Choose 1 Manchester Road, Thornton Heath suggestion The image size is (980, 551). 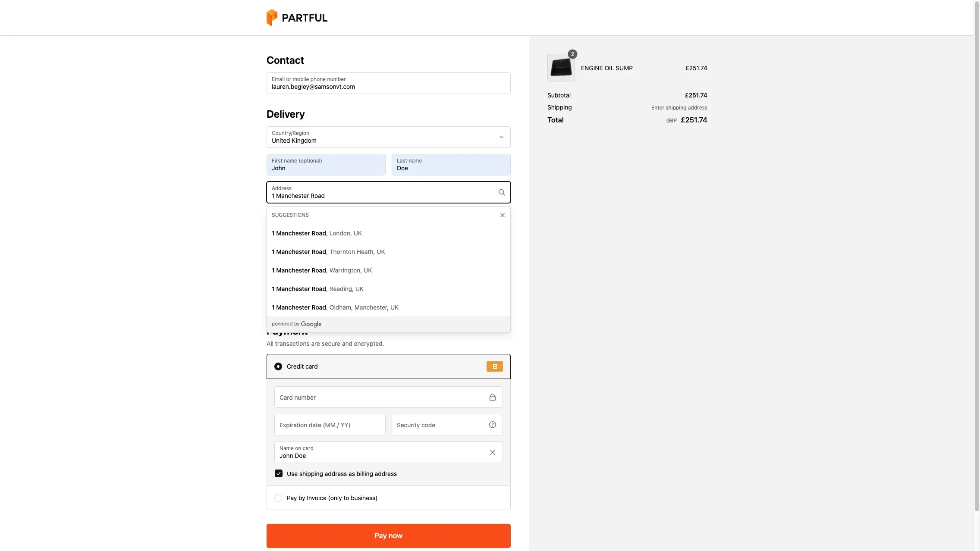click(388, 252)
